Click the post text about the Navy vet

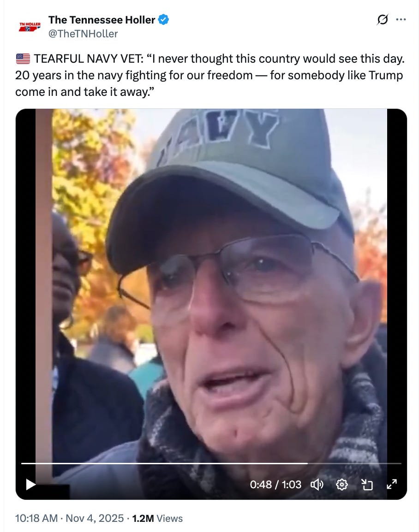pos(210,75)
